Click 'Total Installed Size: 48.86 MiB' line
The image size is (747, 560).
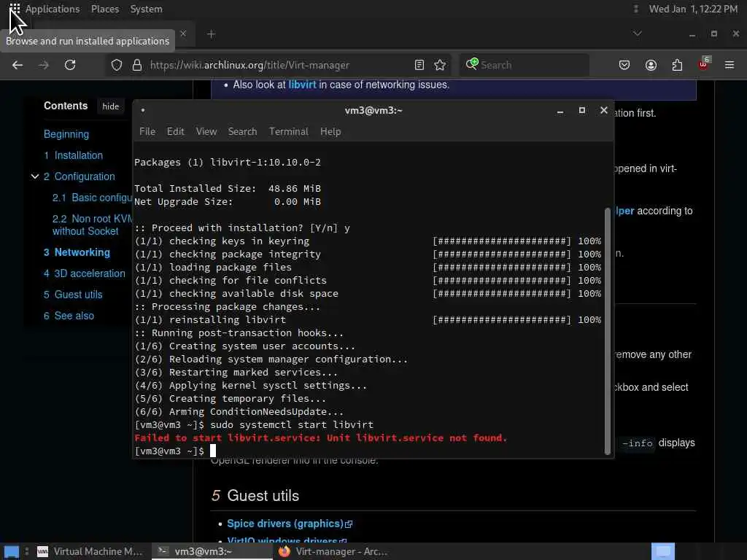[228, 188]
